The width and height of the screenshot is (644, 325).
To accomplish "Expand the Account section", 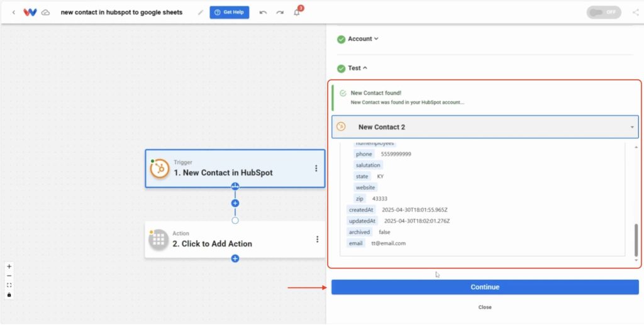I will [363, 39].
